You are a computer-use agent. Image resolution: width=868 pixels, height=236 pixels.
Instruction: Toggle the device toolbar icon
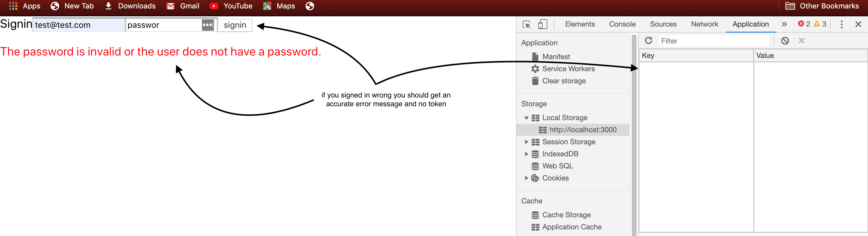(542, 24)
